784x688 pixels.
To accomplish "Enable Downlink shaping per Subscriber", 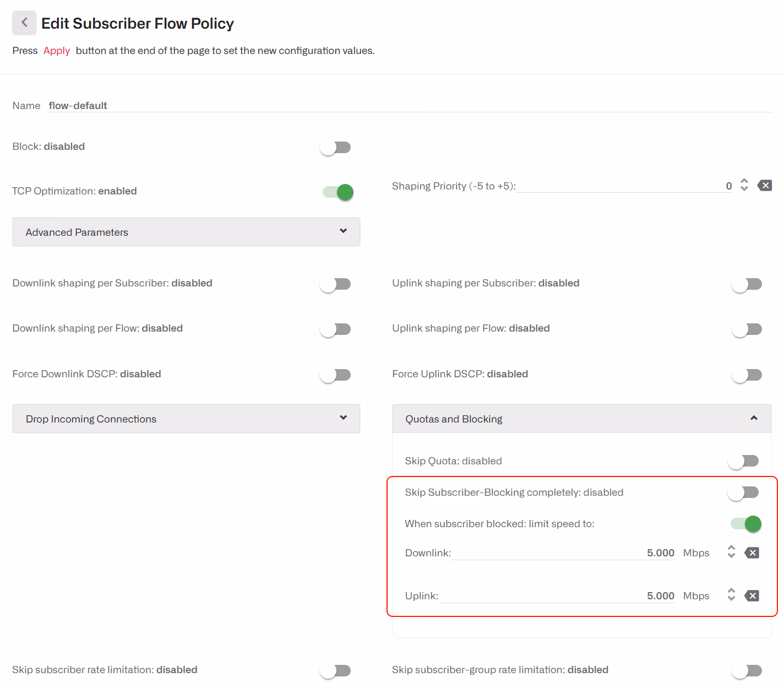I will pyautogui.click(x=335, y=284).
